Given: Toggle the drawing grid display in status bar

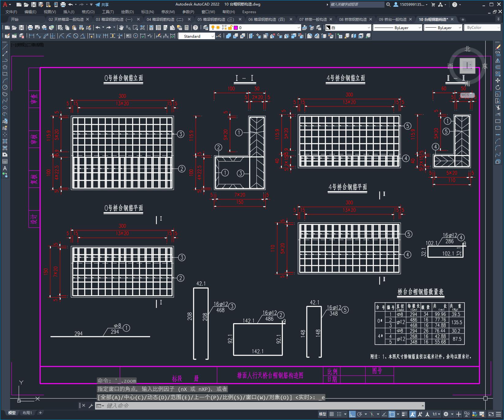Looking at the screenshot, I should click(332, 414).
